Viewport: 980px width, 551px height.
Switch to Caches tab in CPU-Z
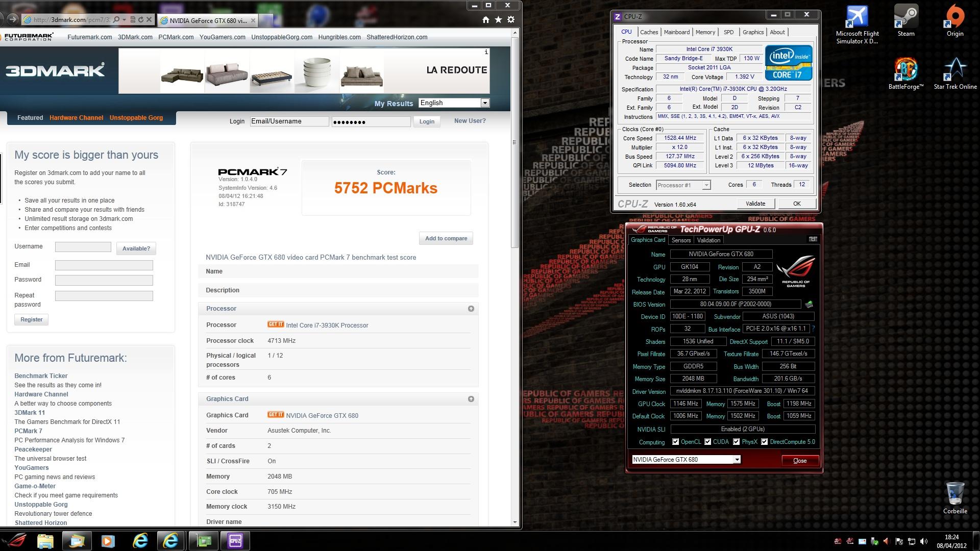coord(649,32)
